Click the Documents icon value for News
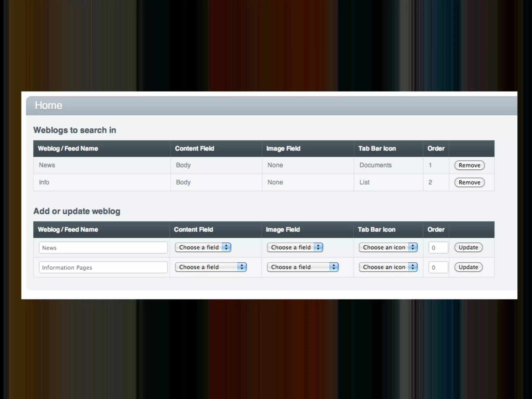The image size is (532, 399). point(375,165)
